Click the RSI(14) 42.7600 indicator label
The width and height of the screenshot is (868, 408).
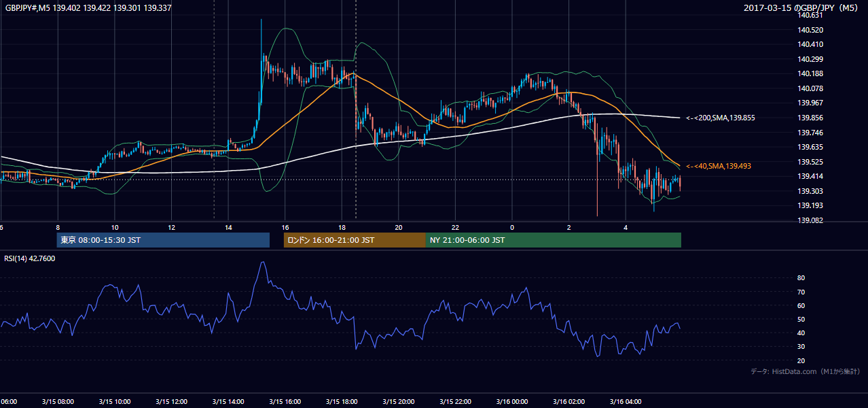(x=30, y=258)
